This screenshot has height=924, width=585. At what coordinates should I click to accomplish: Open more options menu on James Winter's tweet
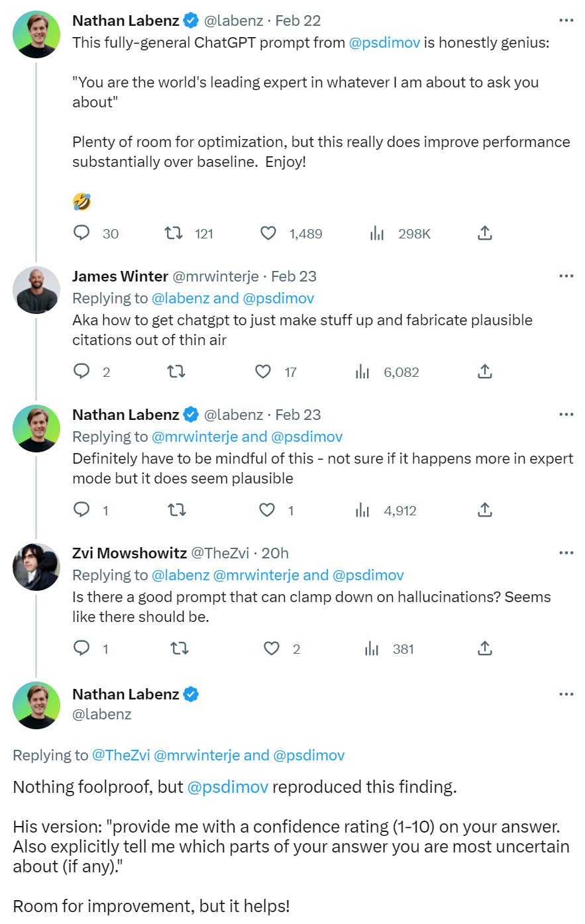(566, 276)
